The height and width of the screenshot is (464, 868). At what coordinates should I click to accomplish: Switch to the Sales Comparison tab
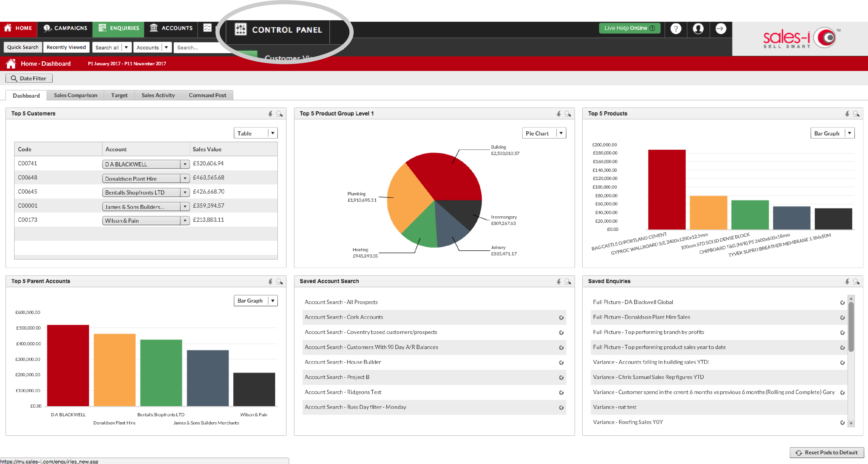(75, 95)
